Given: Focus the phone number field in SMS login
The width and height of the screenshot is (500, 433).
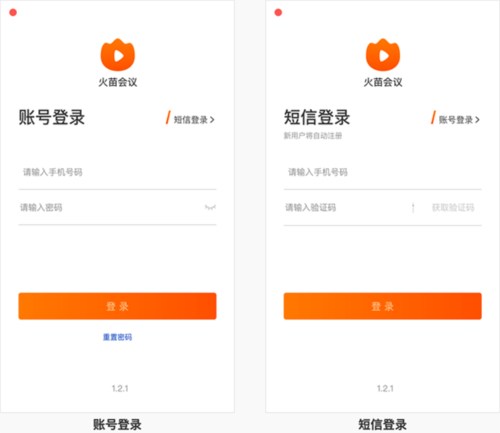Looking at the screenshot, I should 383,172.
